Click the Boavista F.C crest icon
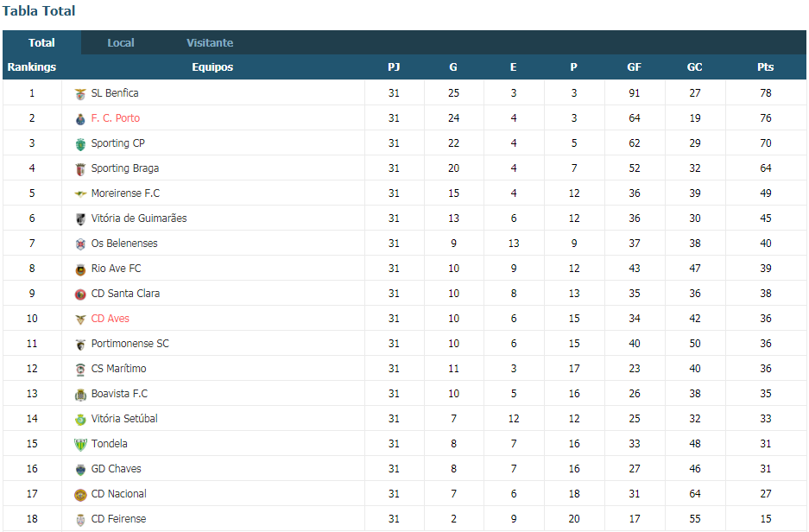This screenshot has width=809, height=532. click(x=80, y=394)
